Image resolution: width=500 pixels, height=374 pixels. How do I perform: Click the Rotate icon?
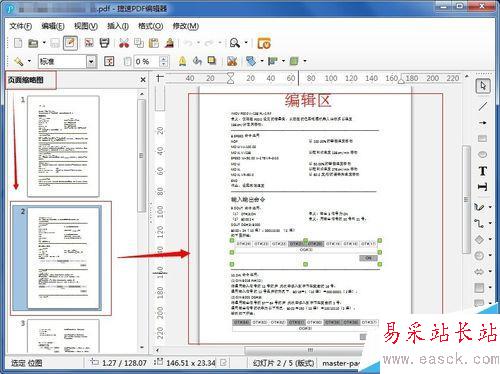coord(197,61)
